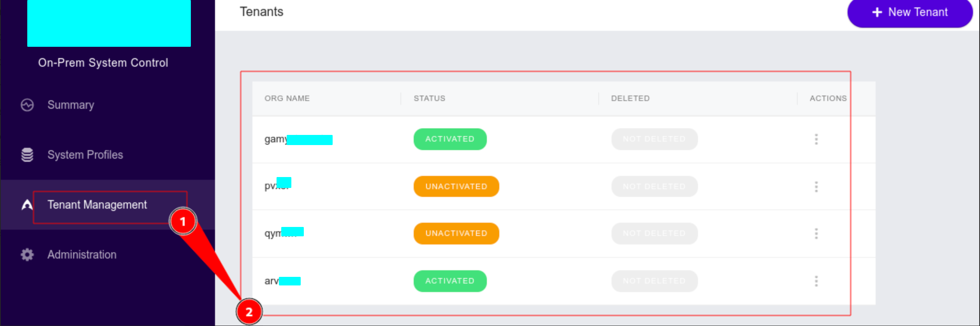Click the Administration gear icon
The height and width of the screenshot is (326, 980).
click(x=27, y=255)
